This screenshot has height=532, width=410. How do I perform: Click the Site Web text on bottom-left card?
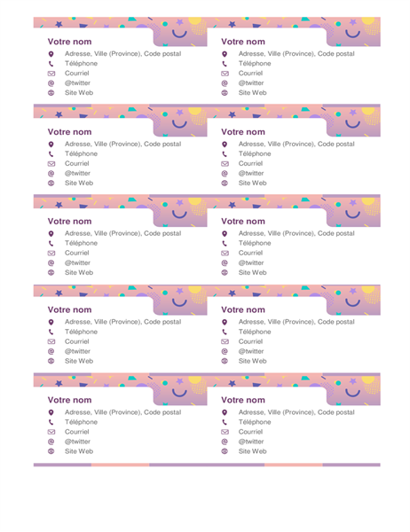coord(79,451)
